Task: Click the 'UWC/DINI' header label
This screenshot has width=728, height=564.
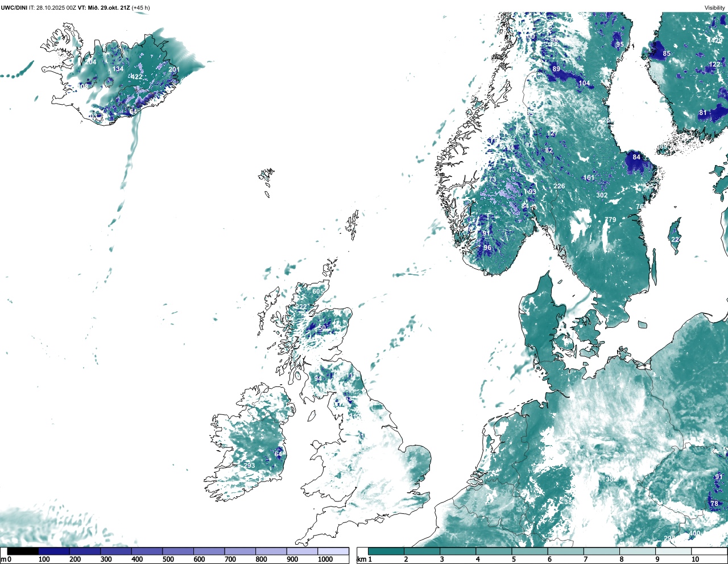Action: [14, 7]
